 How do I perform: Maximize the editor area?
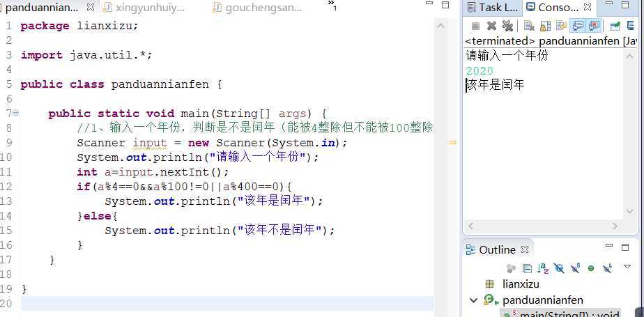tap(445, 5)
